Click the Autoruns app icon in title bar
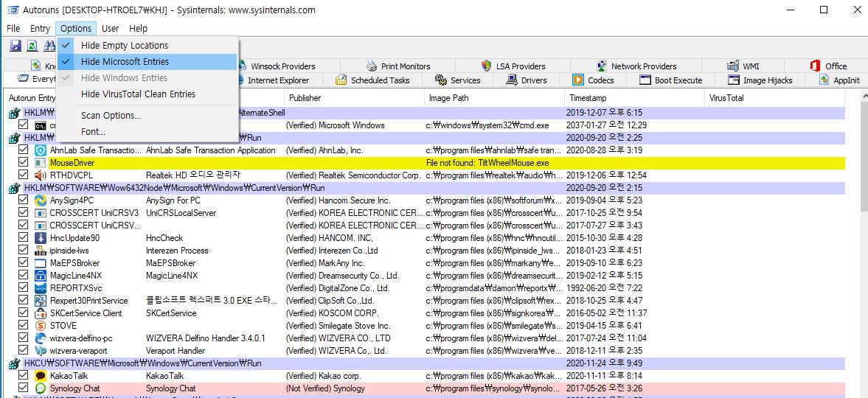This screenshot has width=868, height=398. 12,10
